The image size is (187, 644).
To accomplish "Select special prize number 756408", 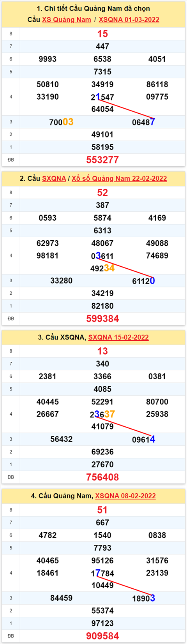I will coord(102,477).
